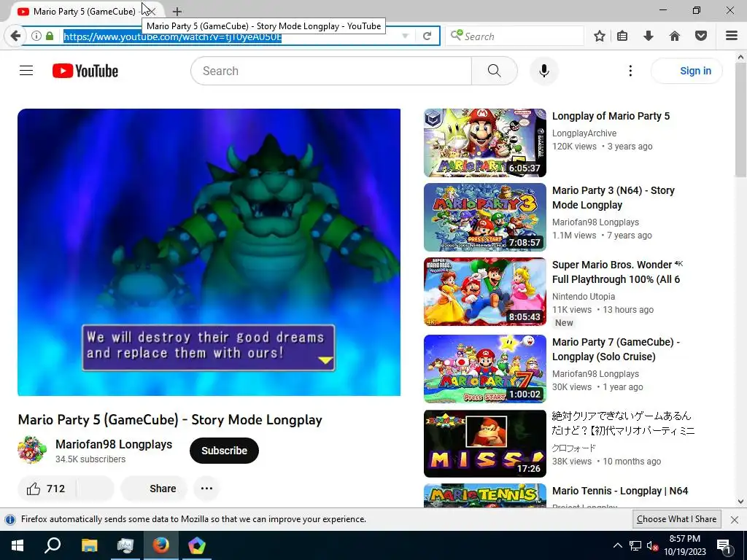Viewport: 747px width, 560px height.
Task: Go to Firefox home page icon
Action: coord(675,36)
